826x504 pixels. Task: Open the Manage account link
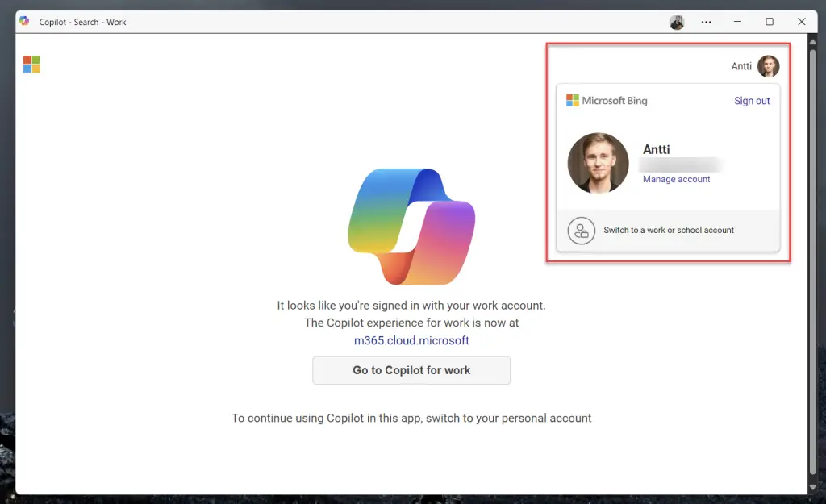[x=676, y=179]
